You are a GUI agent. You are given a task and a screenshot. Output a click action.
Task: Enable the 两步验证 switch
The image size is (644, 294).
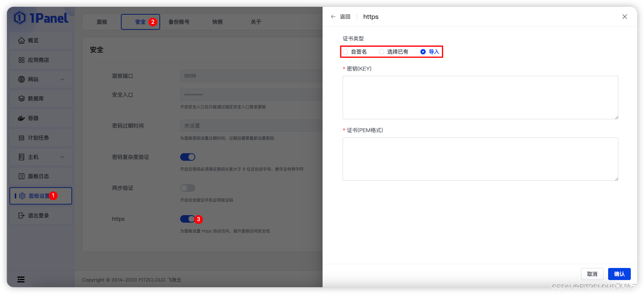click(x=188, y=188)
